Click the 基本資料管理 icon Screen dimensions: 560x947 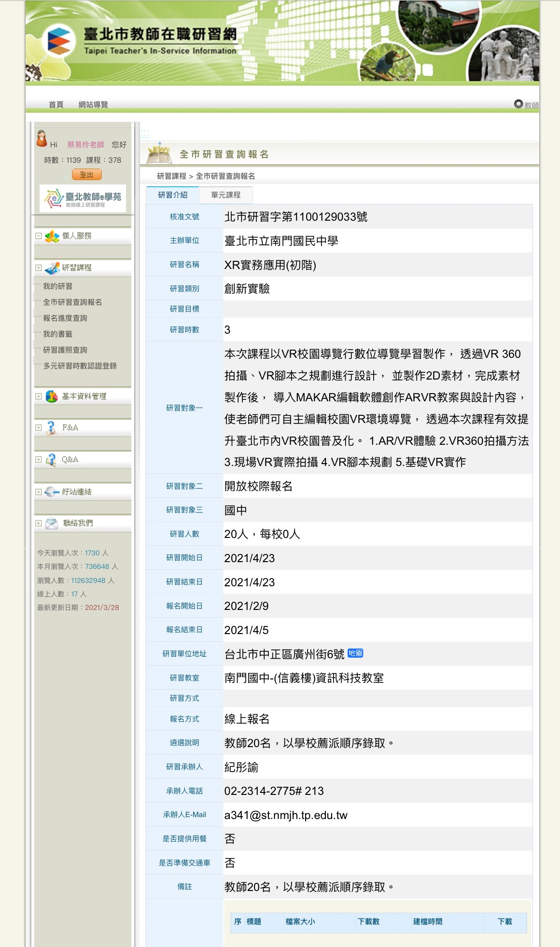52,396
